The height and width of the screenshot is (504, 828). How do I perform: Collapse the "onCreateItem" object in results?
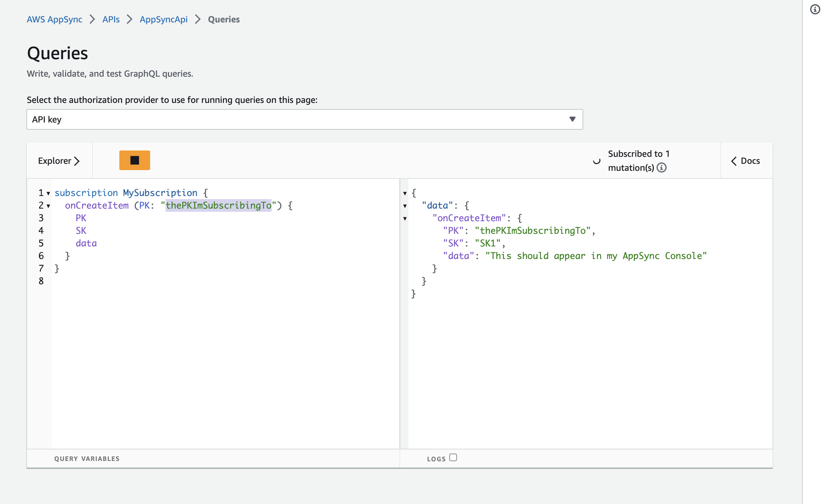tap(405, 218)
